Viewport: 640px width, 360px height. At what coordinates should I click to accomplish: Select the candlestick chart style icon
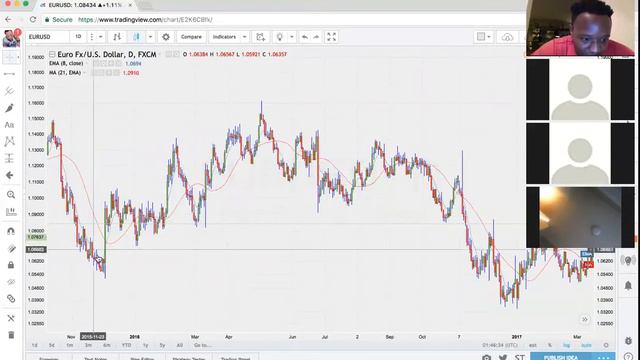point(136,37)
